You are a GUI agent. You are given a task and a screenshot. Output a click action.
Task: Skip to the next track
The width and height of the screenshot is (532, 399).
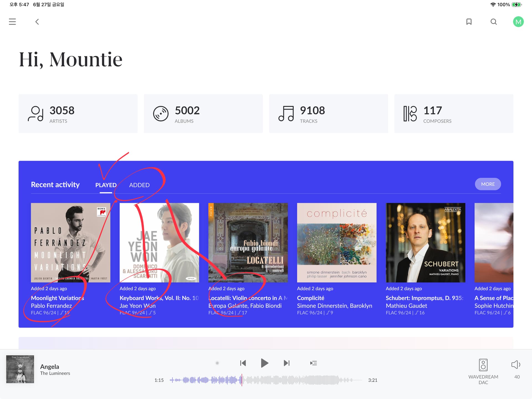pos(287,363)
